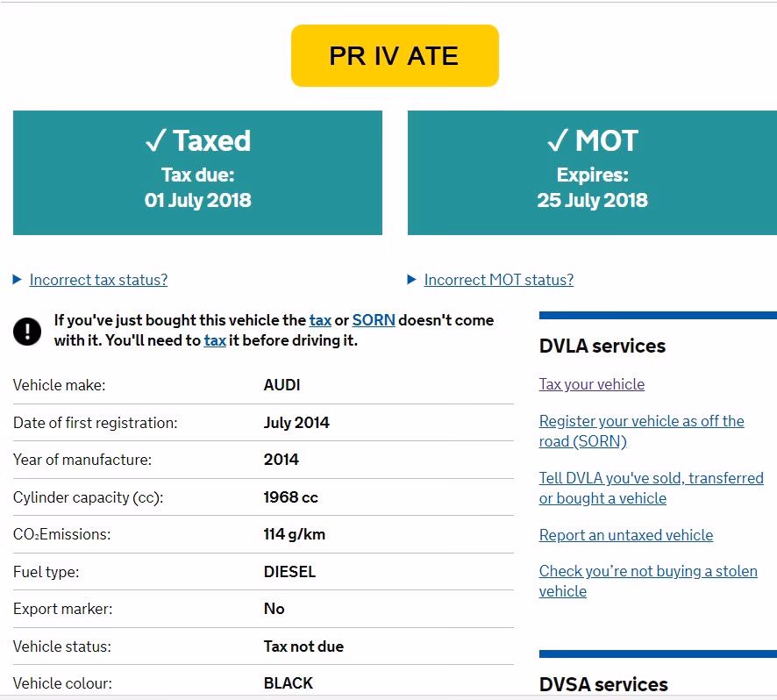Open the 'Incorrect MOT status?' link text
The image size is (777, 700).
498,280
